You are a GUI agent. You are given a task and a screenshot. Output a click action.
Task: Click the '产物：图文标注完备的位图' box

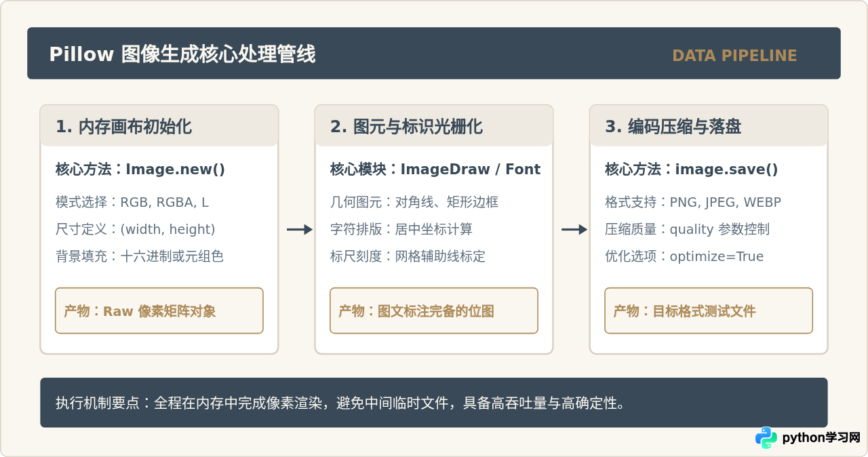click(x=434, y=311)
